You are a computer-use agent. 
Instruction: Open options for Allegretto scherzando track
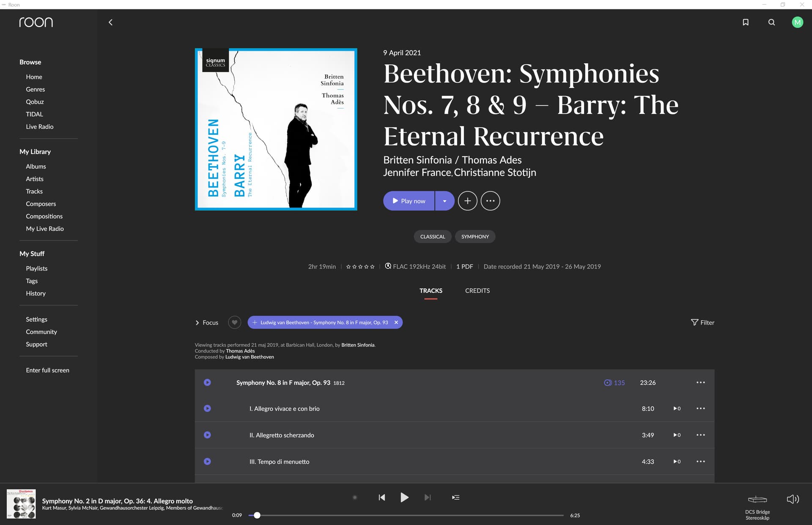(x=700, y=435)
